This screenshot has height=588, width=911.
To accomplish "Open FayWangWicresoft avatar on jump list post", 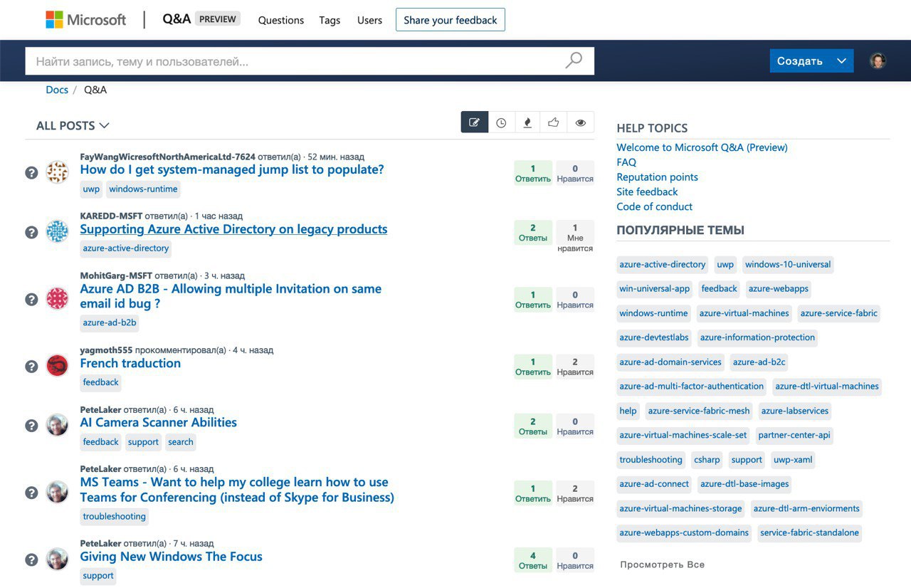I will 57,172.
